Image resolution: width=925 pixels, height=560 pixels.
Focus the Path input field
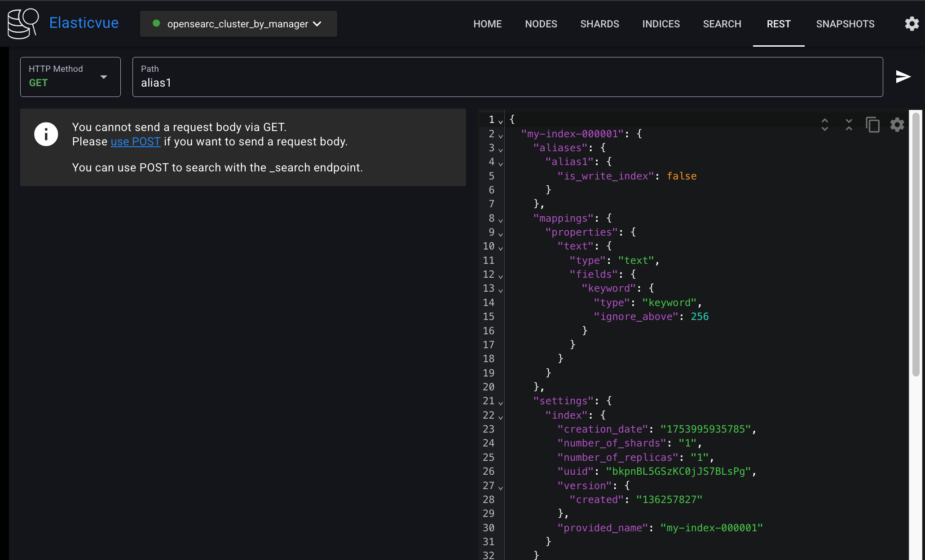[x=507, y=83]
